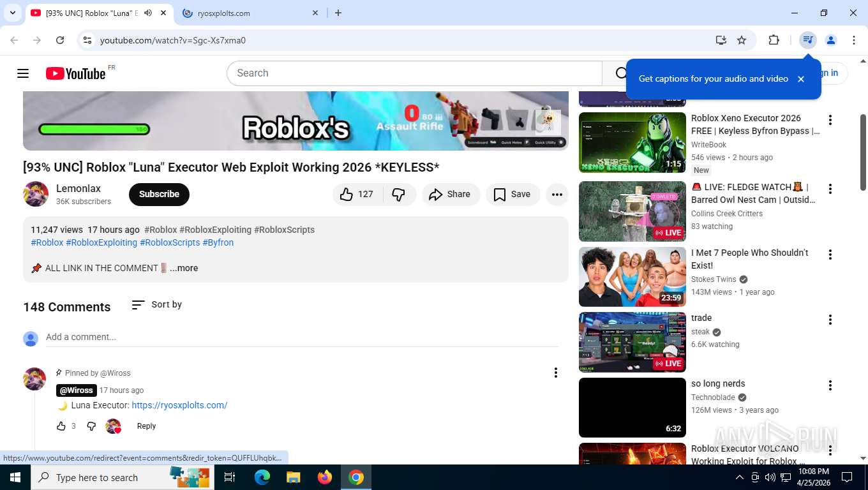Open Chrome extensions puzzle icon
Viewport: 868px width, 490px height.
(774, 40)
